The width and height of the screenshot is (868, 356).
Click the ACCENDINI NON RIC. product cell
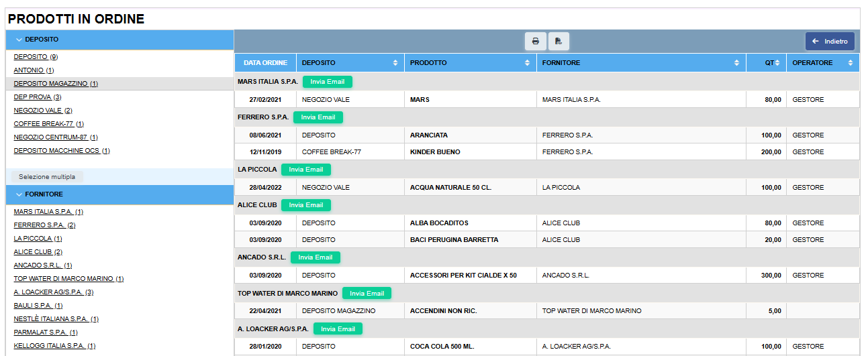pos(471,311)
